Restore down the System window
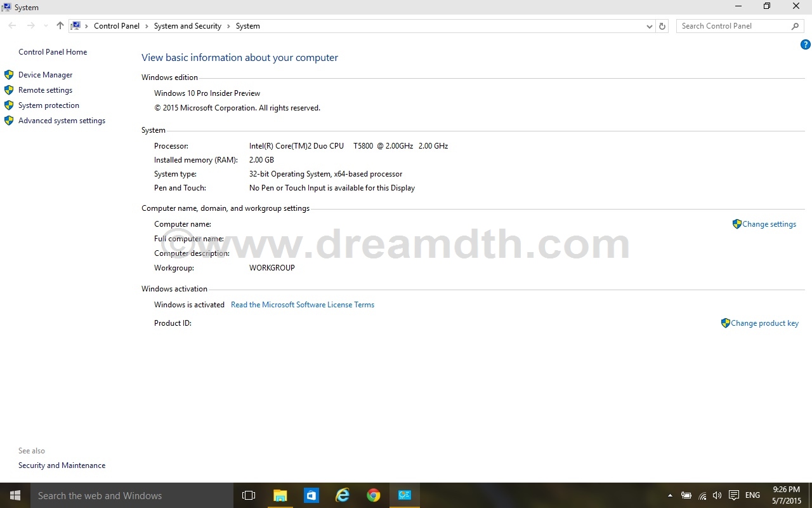 coord(767,6)
